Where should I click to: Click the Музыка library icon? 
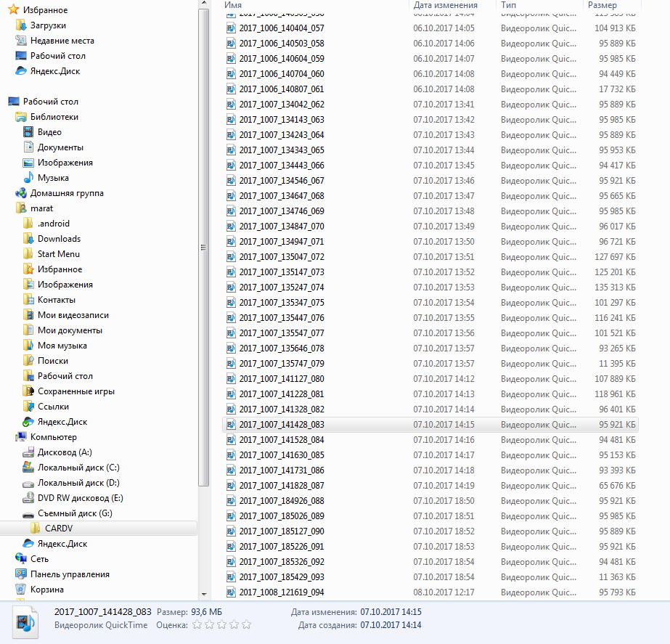(28, 178)
